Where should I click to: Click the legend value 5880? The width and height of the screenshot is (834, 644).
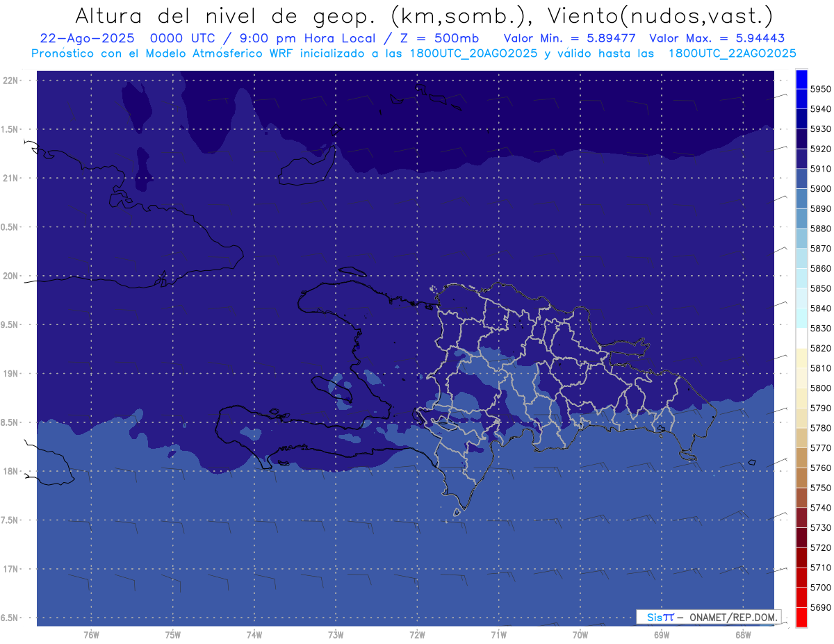point(820,229)
